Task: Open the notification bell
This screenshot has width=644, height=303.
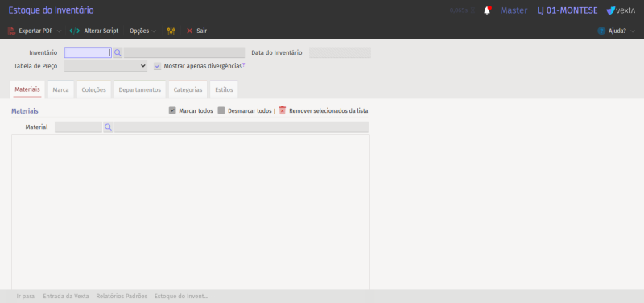Action: click(x=487, y=10)
